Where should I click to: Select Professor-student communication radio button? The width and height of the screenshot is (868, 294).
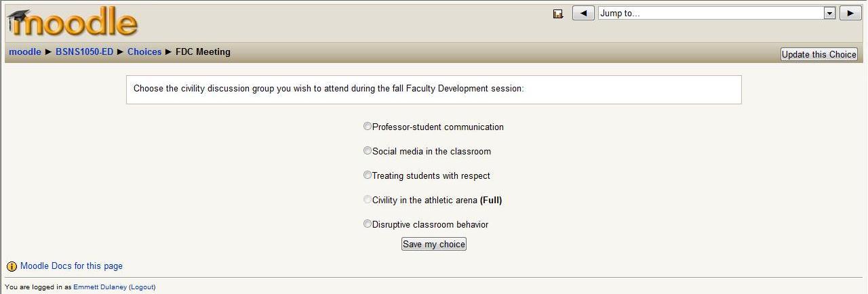pyautogui.click(x=368, y=127)
